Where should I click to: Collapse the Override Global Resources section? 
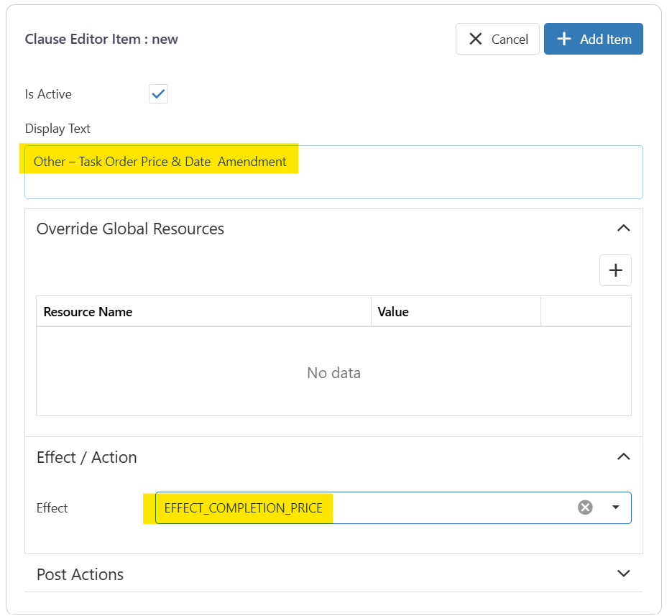623,229
